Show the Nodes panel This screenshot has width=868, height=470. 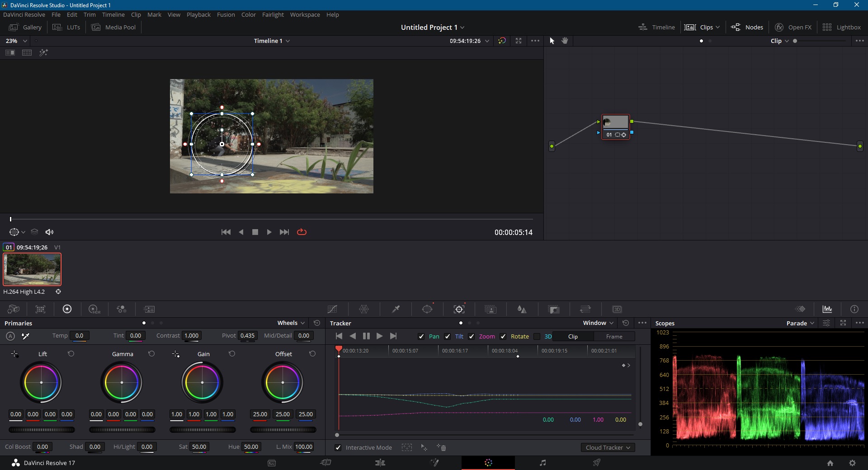pos(747,27)
